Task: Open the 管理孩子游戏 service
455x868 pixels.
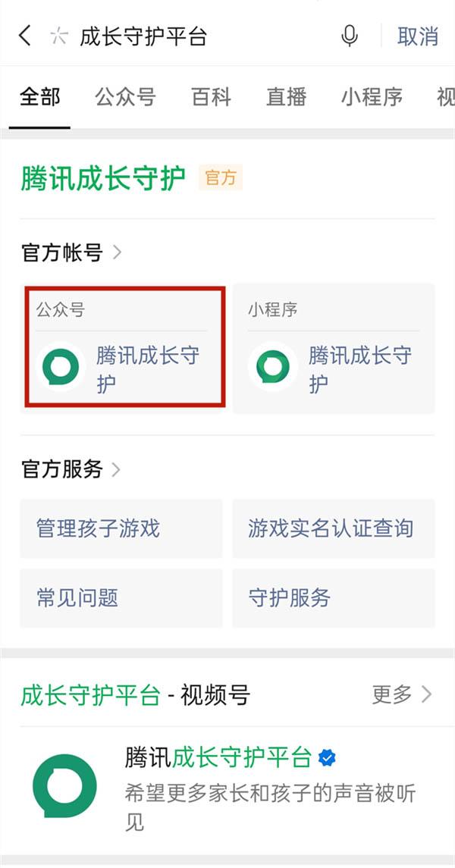Action: pos(121,528)
